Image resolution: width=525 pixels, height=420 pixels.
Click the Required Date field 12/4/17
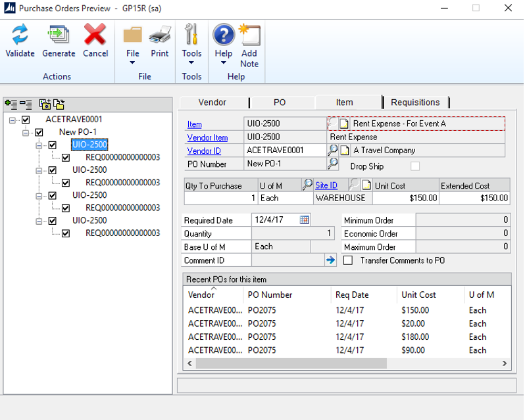(276, 220)
